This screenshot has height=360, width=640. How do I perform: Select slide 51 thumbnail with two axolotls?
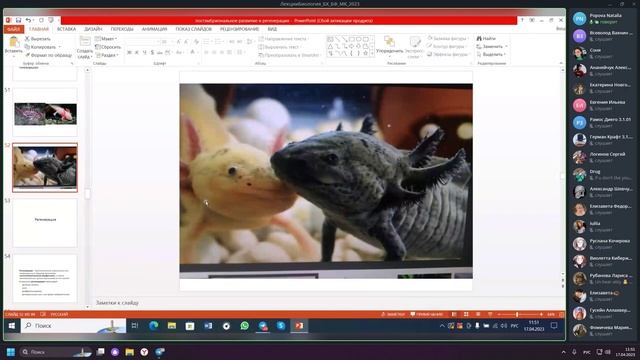click(45, 112)
